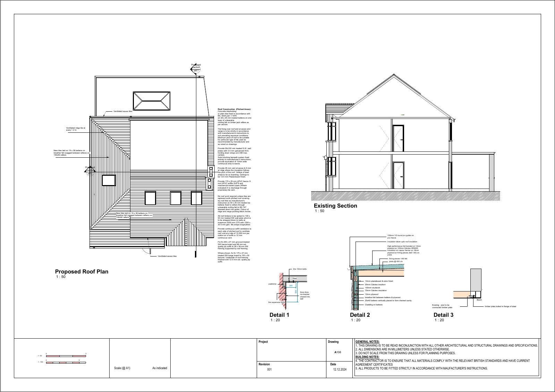
Task: Select the roof lantern on the flat roof
Action: (152, 101)
